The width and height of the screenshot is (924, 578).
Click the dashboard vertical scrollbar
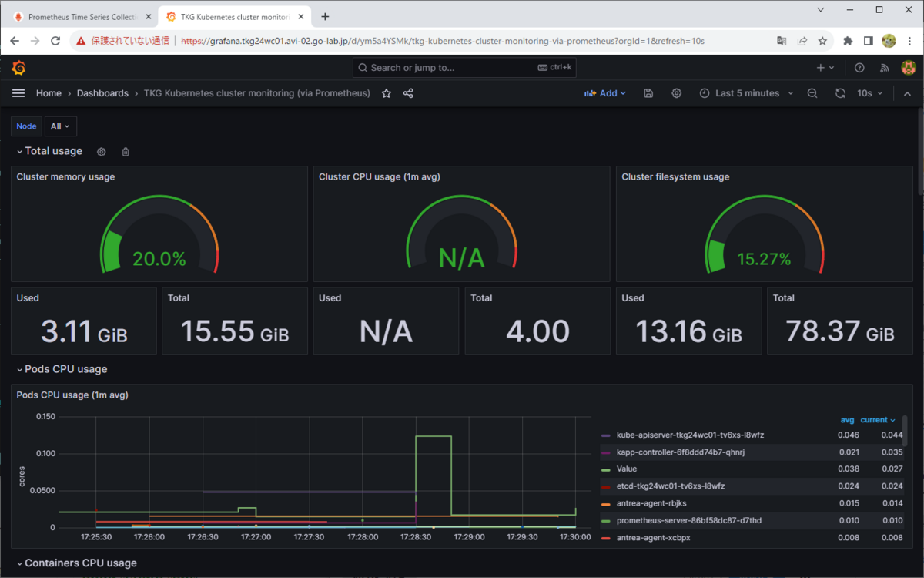[919, 150]
